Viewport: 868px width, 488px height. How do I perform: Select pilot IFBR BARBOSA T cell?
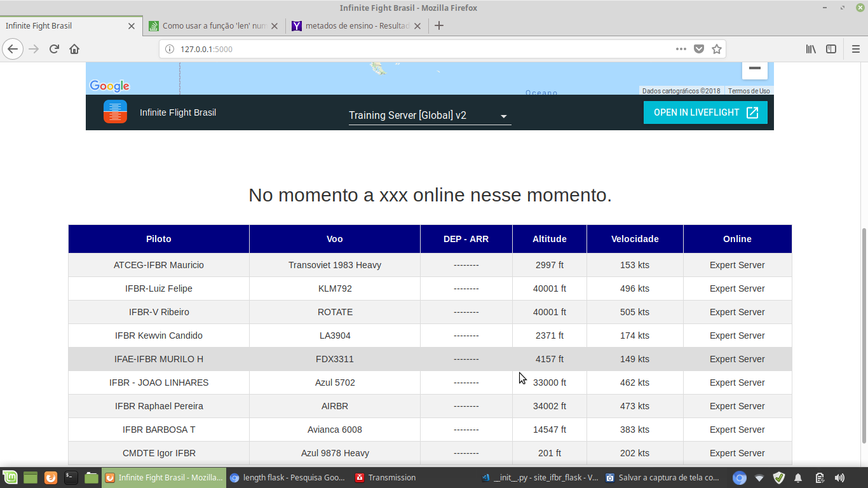tap(159, 430)
